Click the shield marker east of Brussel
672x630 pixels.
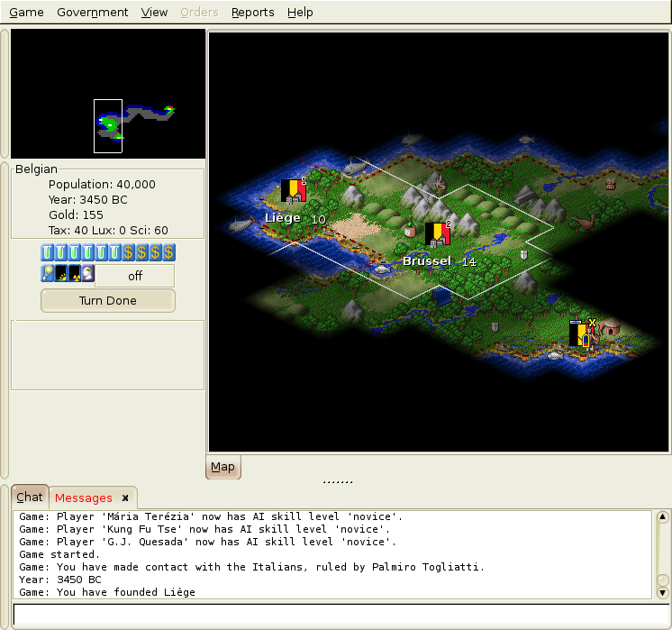point(523,255)
